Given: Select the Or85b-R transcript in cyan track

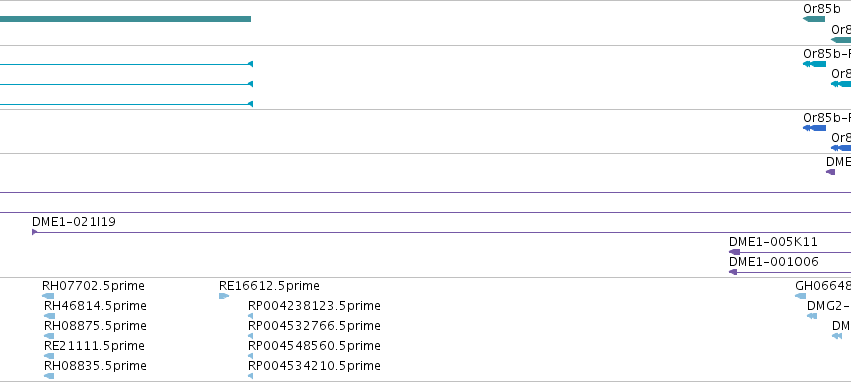Looking at the screenshot, I should point(814,64).
